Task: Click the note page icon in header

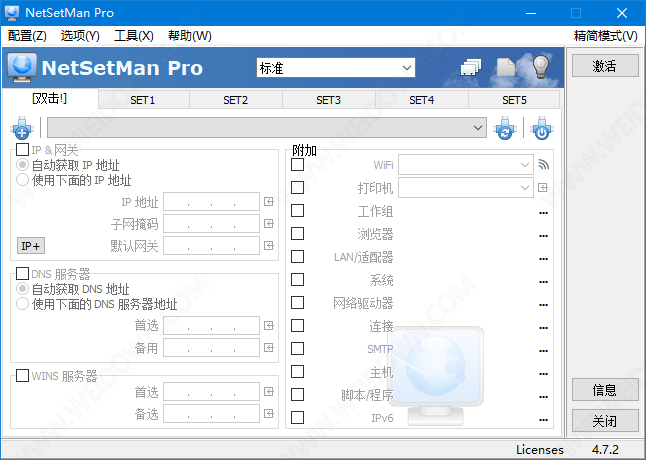Action: pos(506,67)
